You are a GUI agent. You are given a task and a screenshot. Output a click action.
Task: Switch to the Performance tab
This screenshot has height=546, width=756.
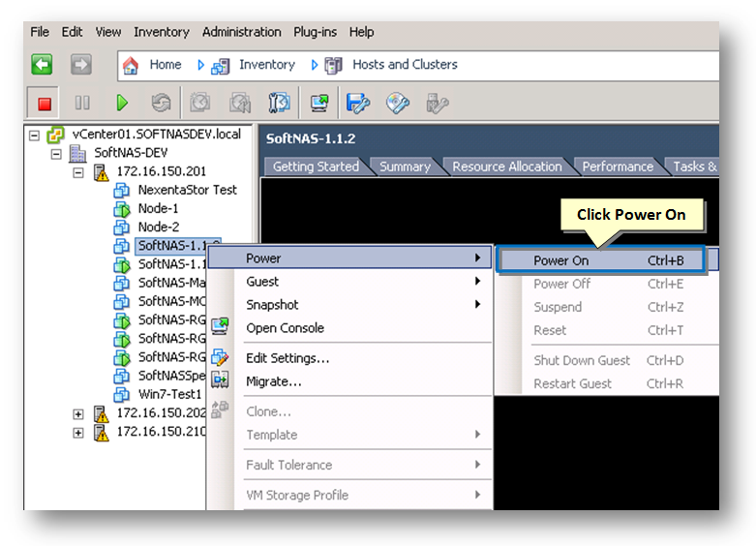(x=618, y=167)
